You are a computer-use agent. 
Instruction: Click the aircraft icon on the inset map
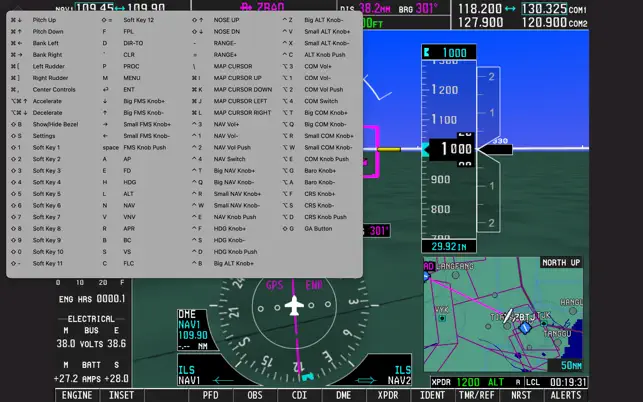click(508, 315)
